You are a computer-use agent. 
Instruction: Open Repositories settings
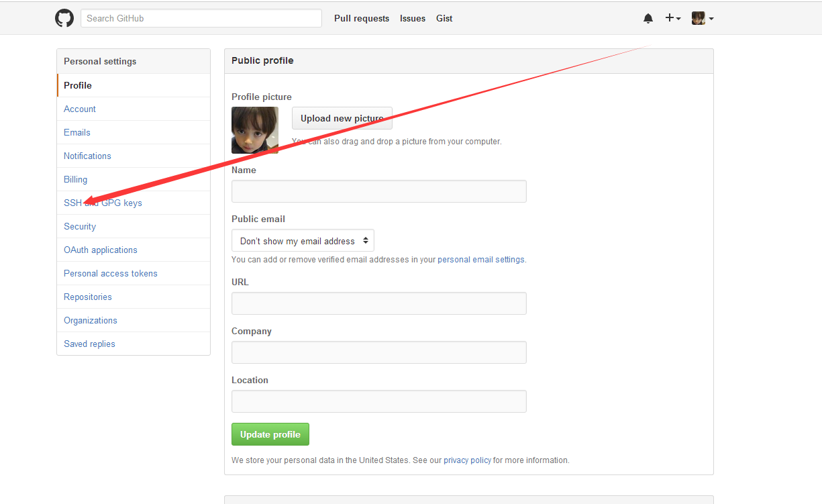point(134,297)
